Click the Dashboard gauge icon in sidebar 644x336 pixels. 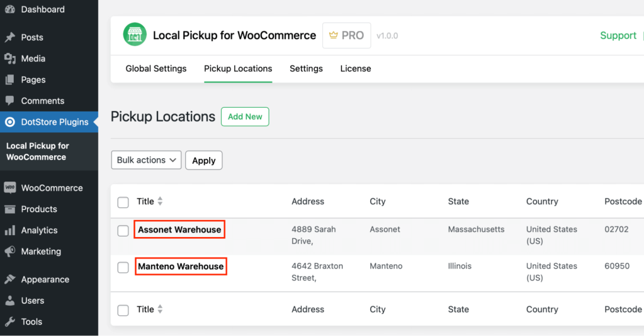coord(9,9)
